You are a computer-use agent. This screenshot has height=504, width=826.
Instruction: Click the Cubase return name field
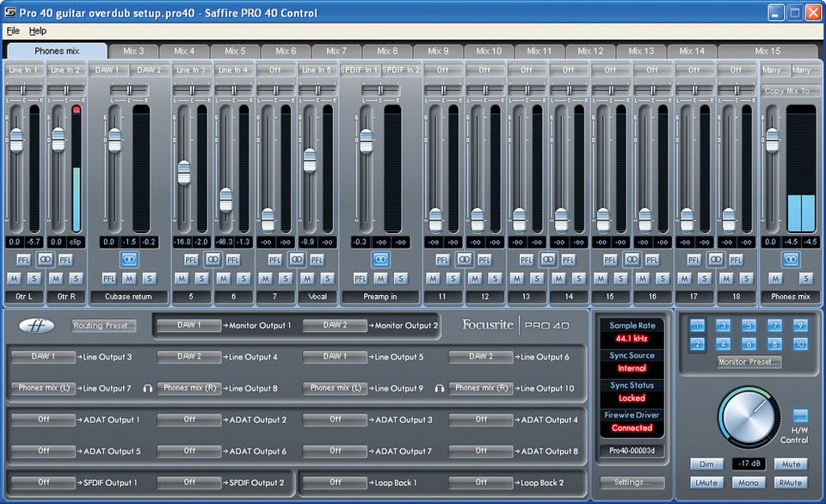point(128,297)
